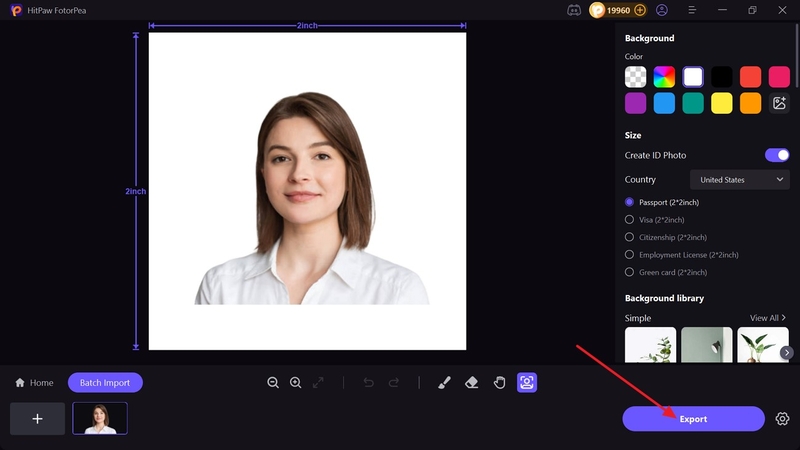Select the ID photo portrait tool
This screenshot has width=800, height=450.
point(527,383)
